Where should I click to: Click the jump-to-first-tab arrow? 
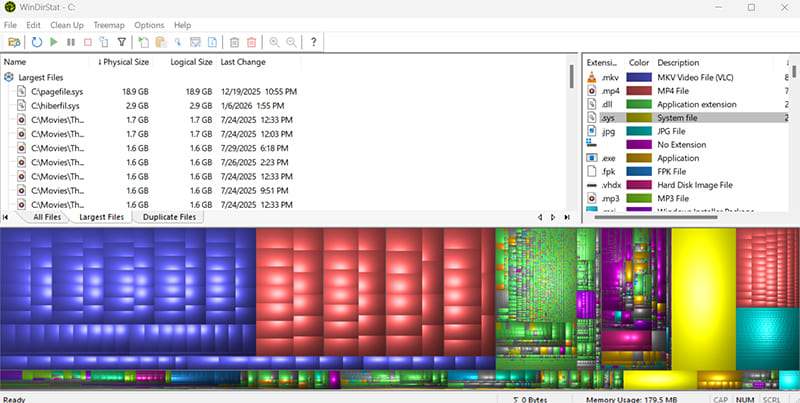[x=6, y=217]
